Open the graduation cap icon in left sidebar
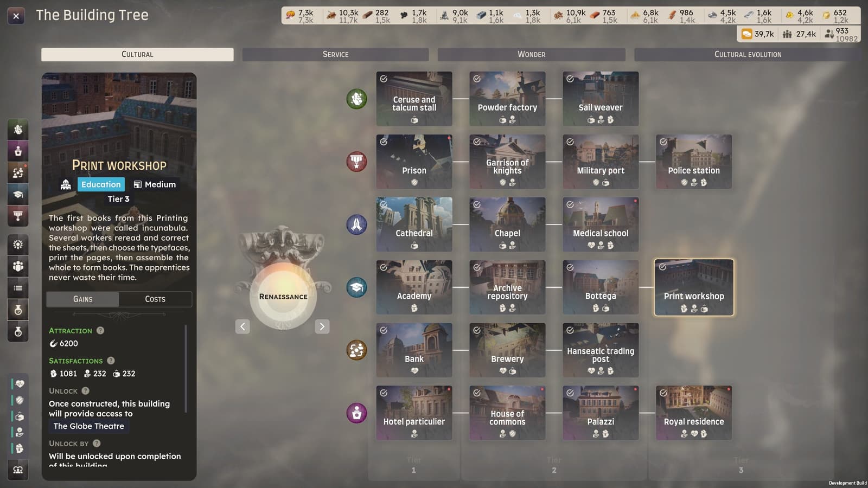The image size is (868, 488). click(x=18, y=195)
